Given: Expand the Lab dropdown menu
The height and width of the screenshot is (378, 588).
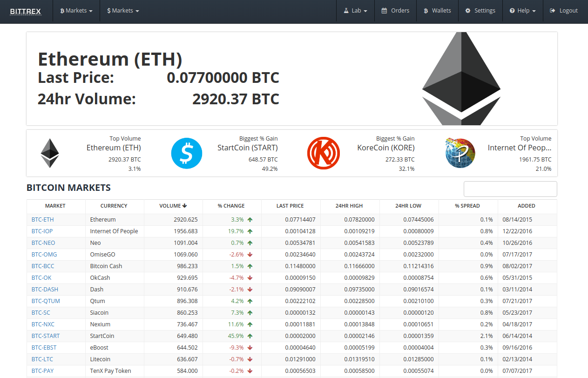Looking at the screenshot, I should point(356,11).
